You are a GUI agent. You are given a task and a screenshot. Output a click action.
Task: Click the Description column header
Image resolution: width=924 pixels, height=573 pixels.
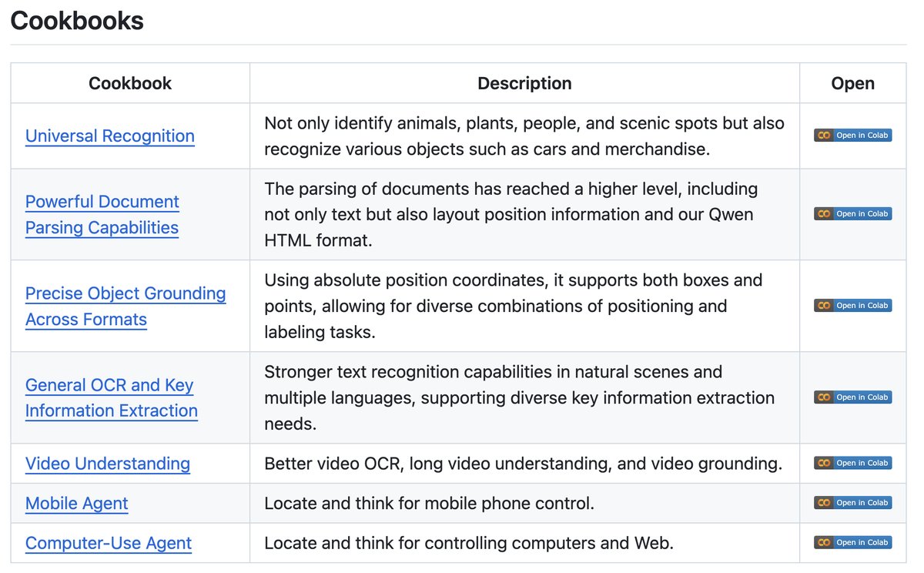pos(524,83)
